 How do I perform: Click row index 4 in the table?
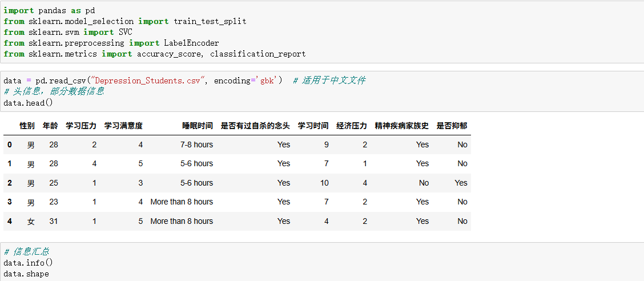10,221
